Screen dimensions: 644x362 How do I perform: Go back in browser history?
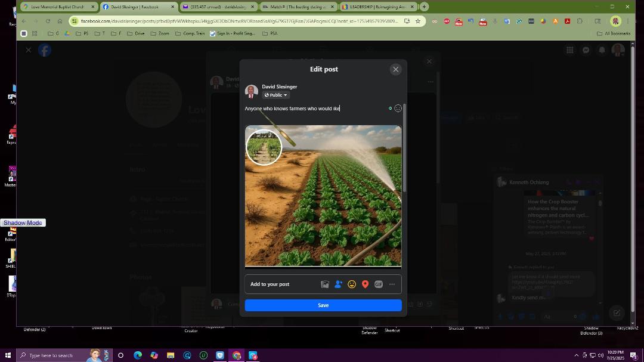pos(24,21)
